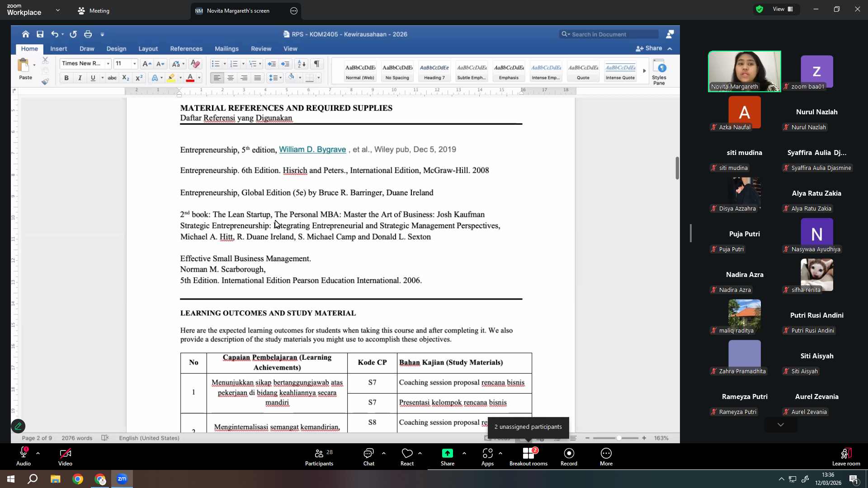Image resolution: width=868 pixels, height=488 pixels.
Task: Toggle Bold formatting
Action: [x=66, y=78]
